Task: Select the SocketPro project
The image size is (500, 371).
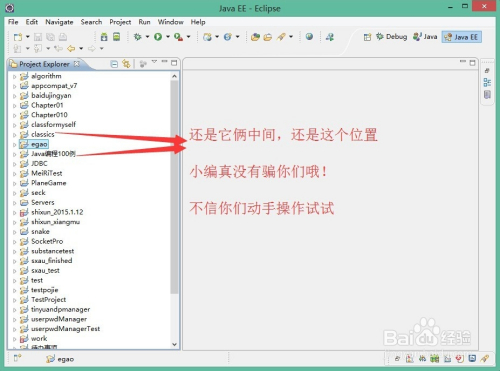Action: click(41, 241)
